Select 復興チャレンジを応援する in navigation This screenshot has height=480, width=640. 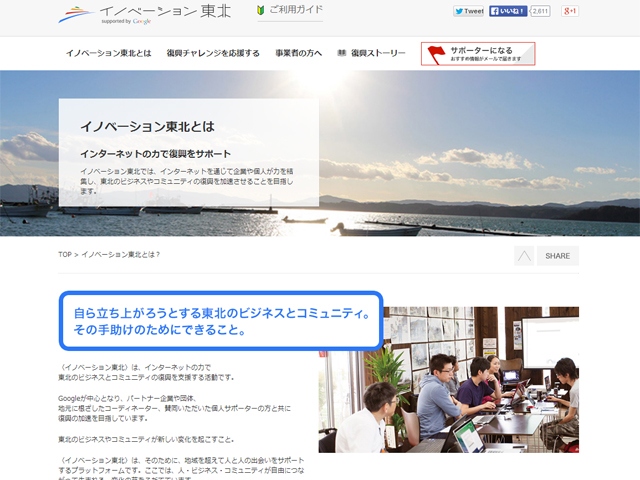coord(213,53)
